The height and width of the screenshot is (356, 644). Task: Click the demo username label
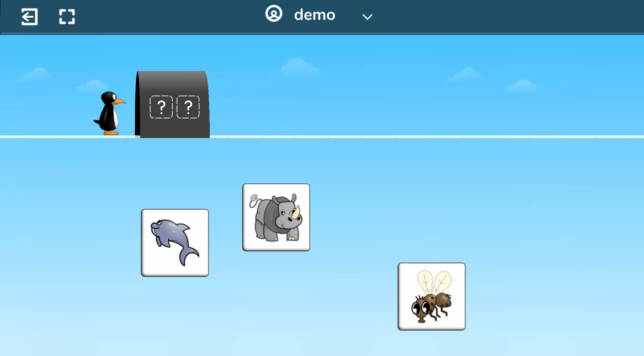(314, 15)
